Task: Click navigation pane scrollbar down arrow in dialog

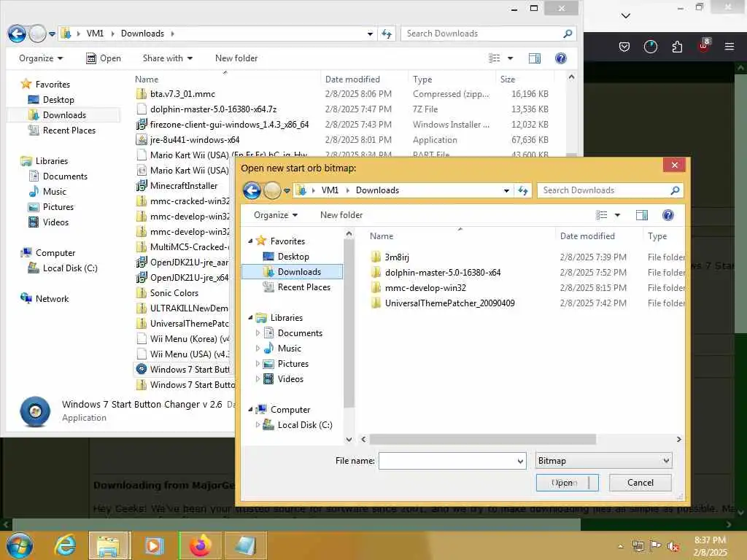Action: (349, 440)
